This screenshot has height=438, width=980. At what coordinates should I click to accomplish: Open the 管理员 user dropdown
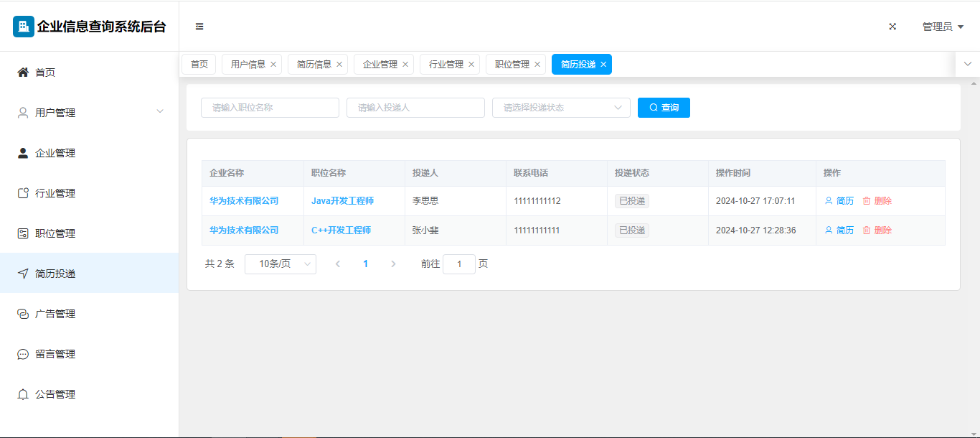pos(942,27)
